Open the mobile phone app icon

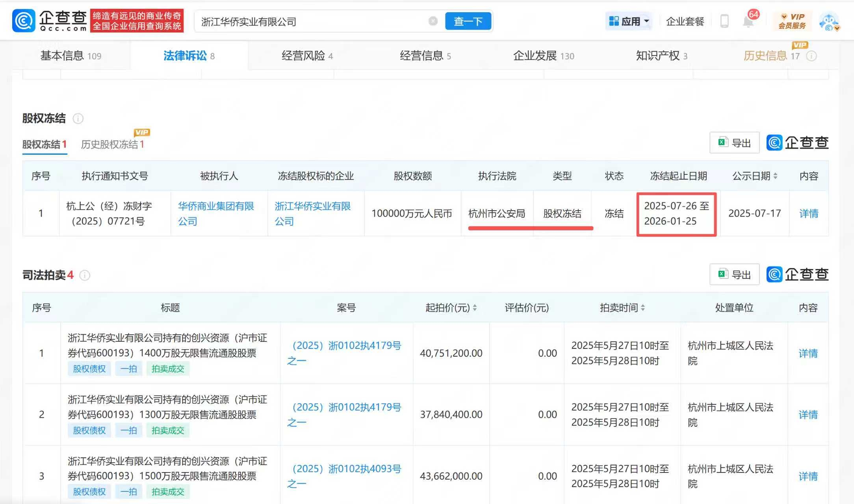pyautogui.click(x=724, y=21)
